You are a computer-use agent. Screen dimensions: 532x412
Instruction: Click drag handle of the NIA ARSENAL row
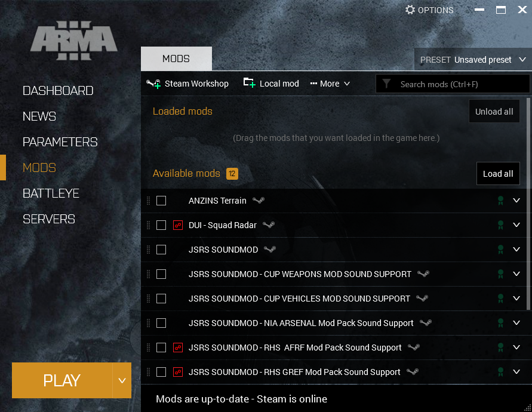click(x=148, y=323)
